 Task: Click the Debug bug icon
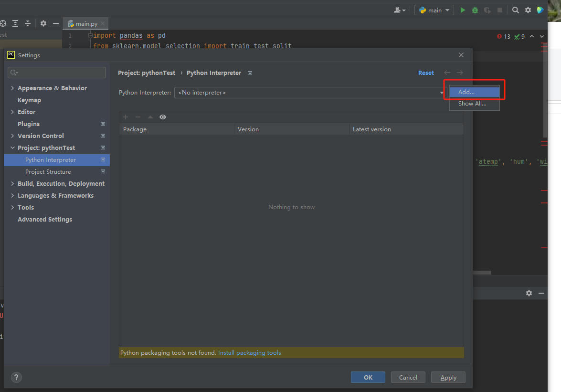475,10
